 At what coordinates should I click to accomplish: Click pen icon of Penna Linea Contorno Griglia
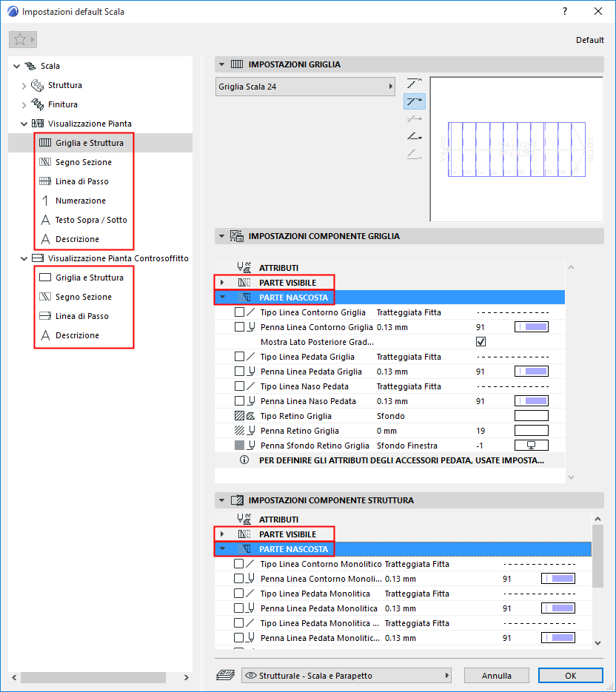click(x=251, y=327)
